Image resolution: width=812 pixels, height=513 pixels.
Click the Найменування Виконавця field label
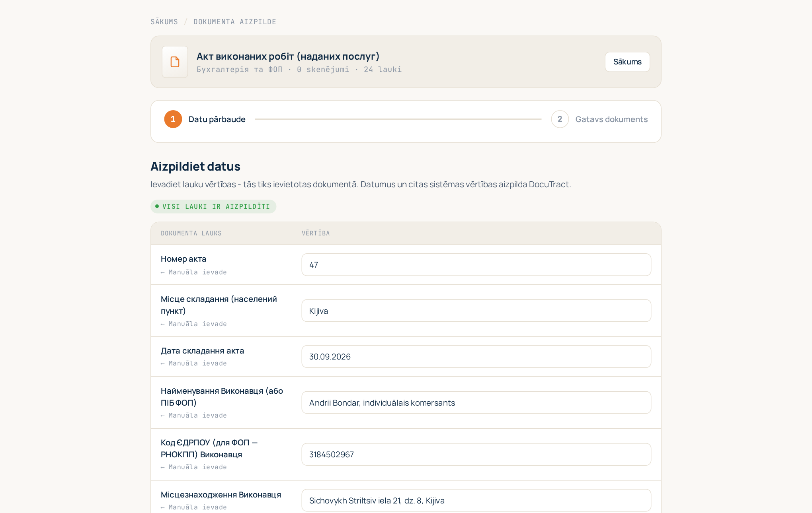coord(222,397)
